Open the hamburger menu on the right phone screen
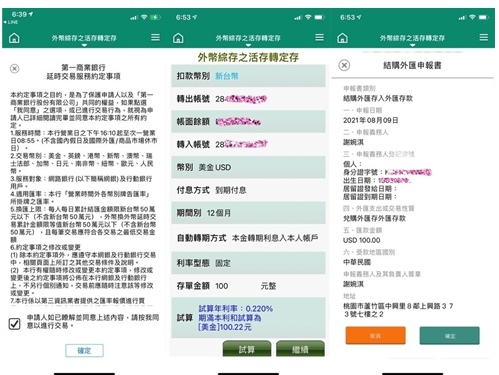 484,37
